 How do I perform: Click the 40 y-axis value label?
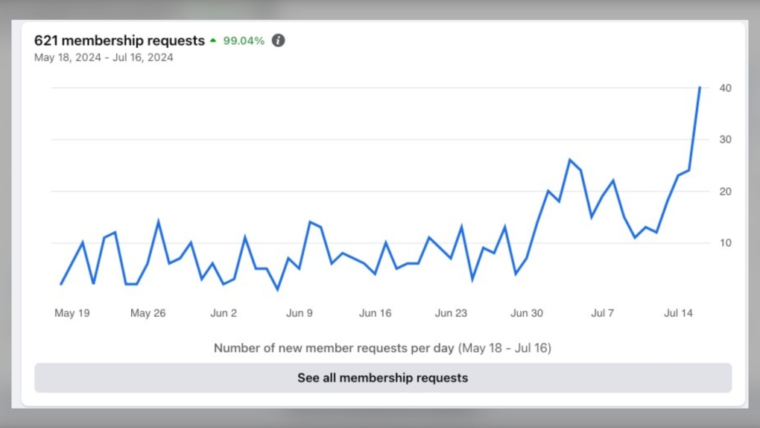pos(724,88)
